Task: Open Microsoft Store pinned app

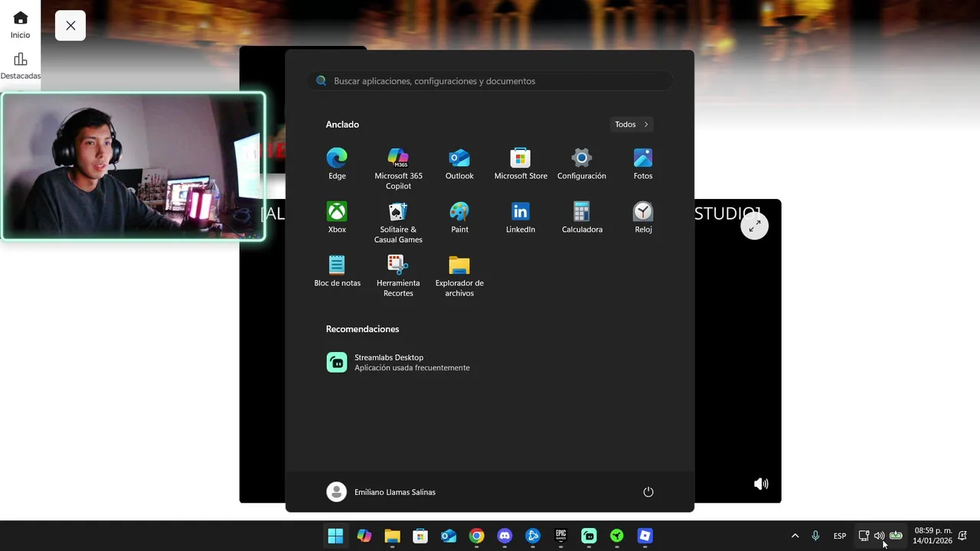Action: [x=521, y=165]
